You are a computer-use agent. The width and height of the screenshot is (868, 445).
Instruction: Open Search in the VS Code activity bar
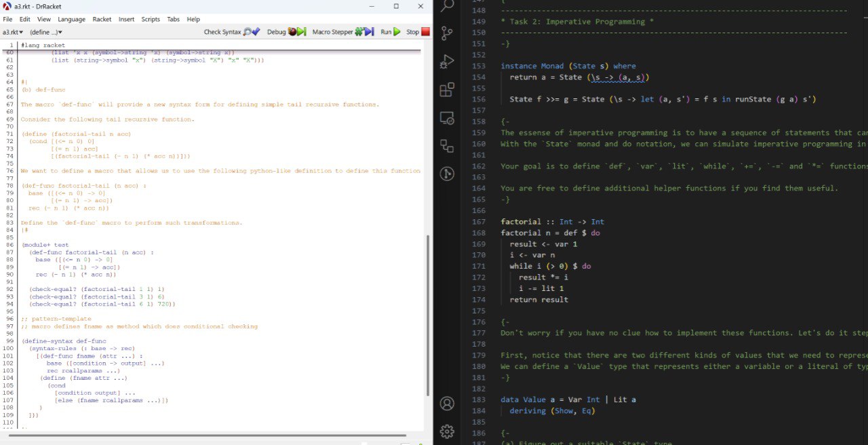click(x=447, y=6)
